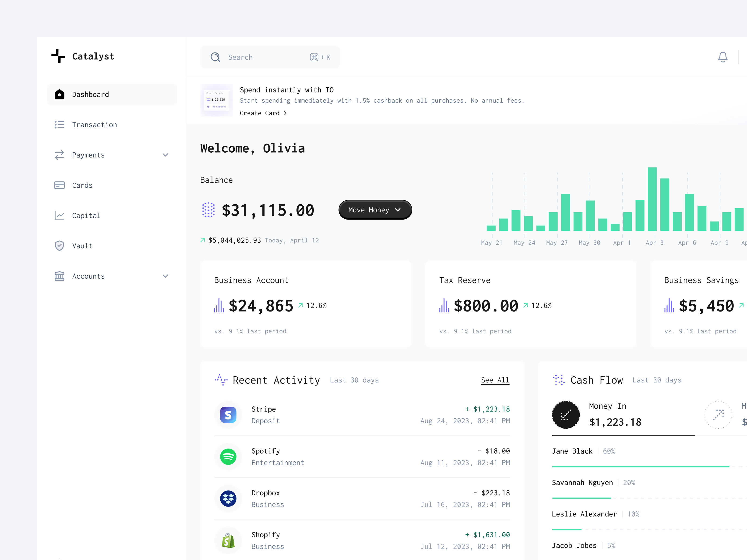Open the Vault section
Viewport: 747px width, 560px height.
pyautogui.click(x=112, y=246)
